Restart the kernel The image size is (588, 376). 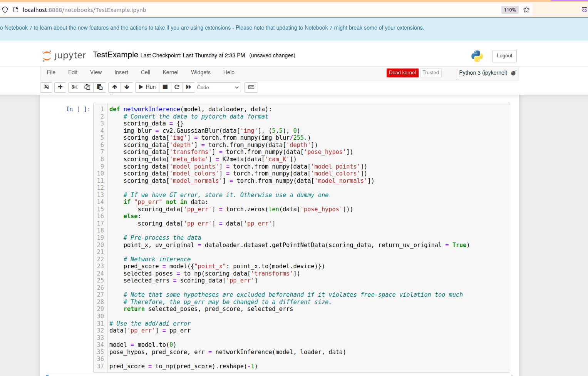[177, 87]
